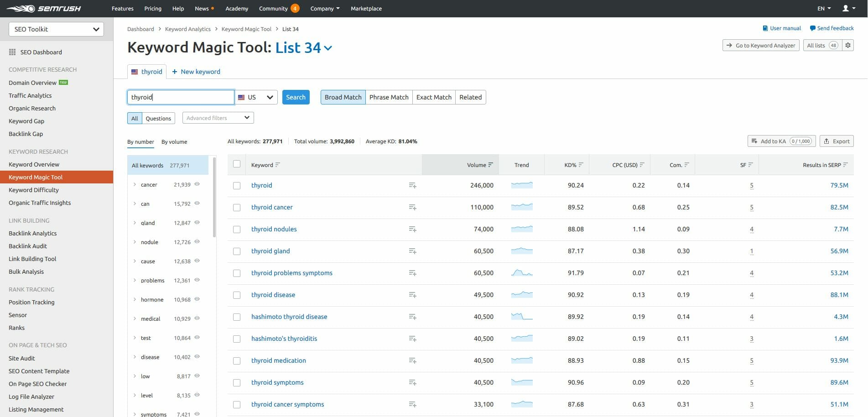The height and width of the screenshot is (417, 868).
Task: Click the Export button
Action: [837, 141]
